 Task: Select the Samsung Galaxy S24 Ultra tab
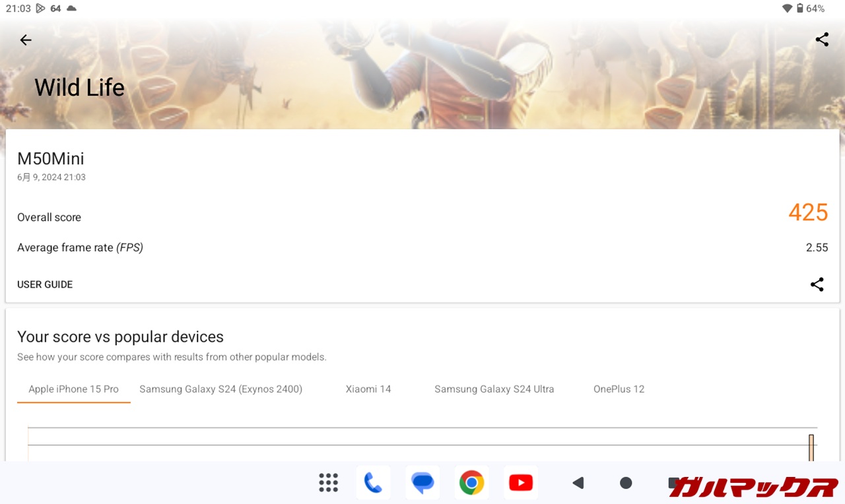tap(494, 389)
